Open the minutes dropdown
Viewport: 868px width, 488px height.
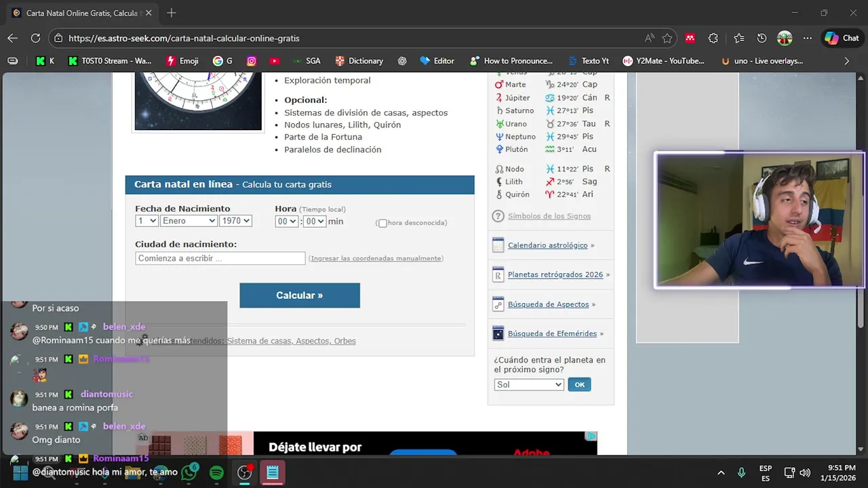pos(315,221)
